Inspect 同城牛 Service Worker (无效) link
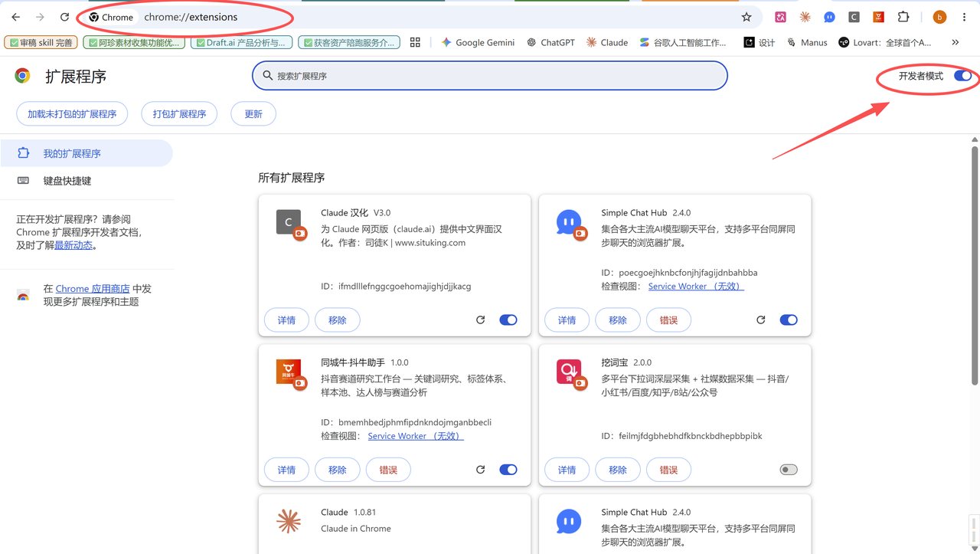This screenshot has height=554, width=980. coord(416,436)
